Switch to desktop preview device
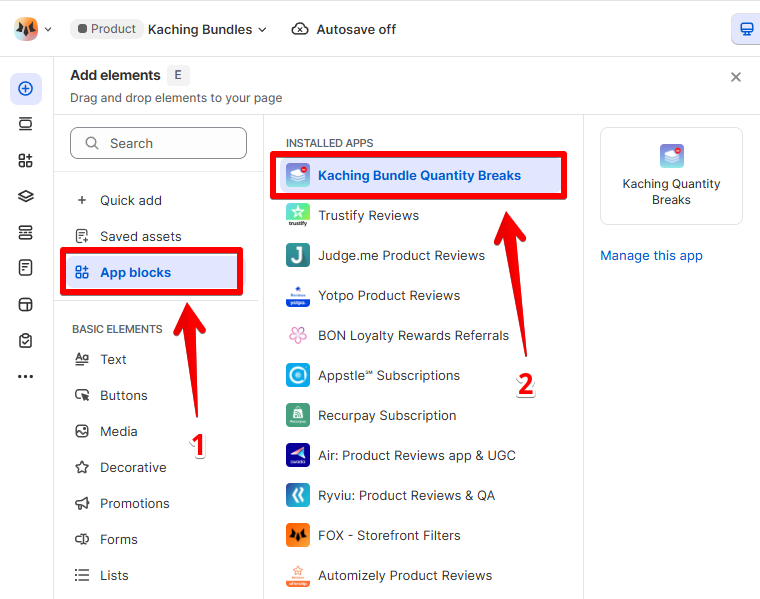This screenshot has height=599, width=760. 746,29
